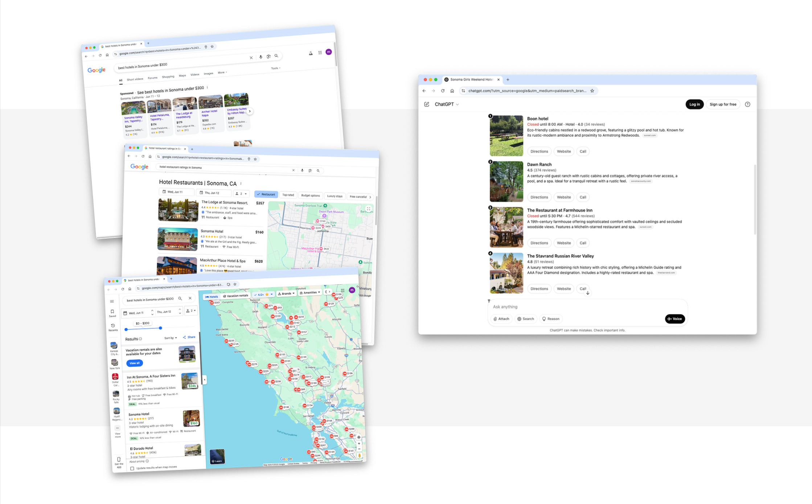Screen dimensions: 812x504
Task: Jump to bottom of ChatGPT conversation arrow
Action: click(x=588, y=293)
